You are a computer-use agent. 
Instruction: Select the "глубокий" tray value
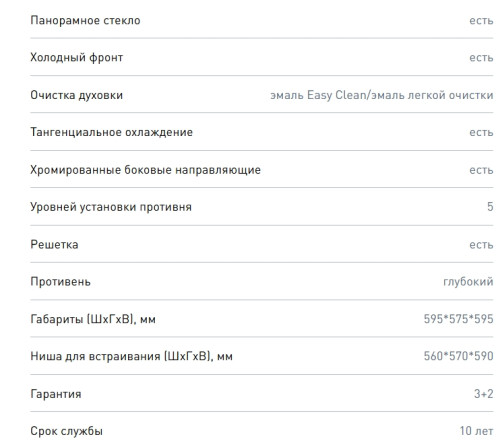pos(468,282)
